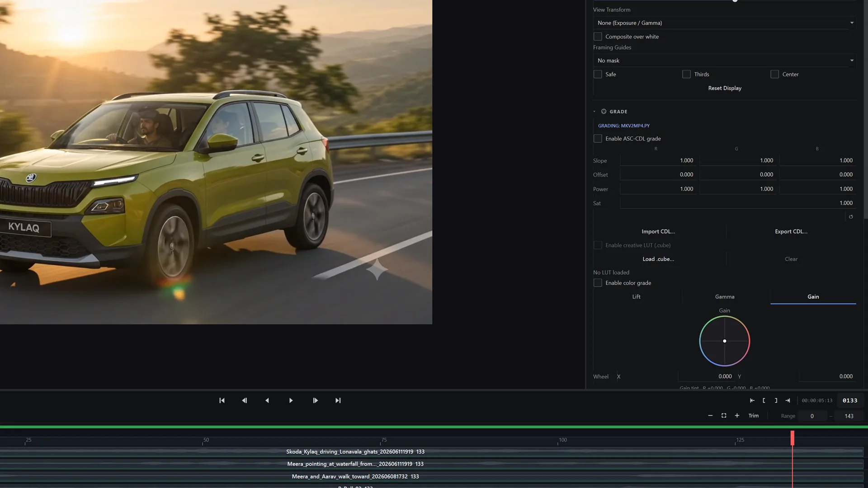Open the Framing Guides mask dropdown
Viewport: 868px width, 488px height.
(x=725, y=61)
